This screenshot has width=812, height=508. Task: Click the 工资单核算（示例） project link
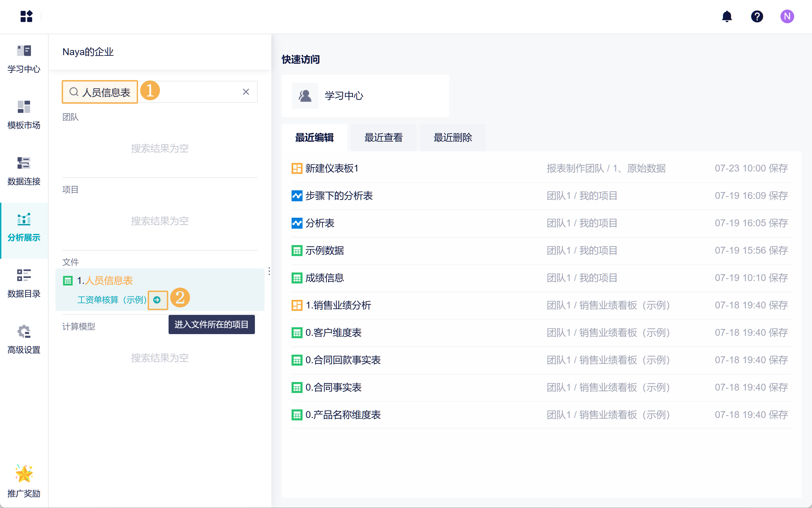pos(112,300)
